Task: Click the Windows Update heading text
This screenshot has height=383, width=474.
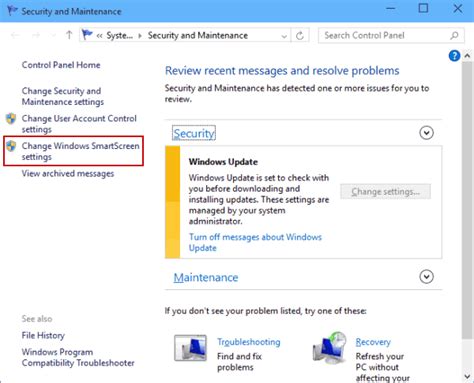Action: pos(223,162)
